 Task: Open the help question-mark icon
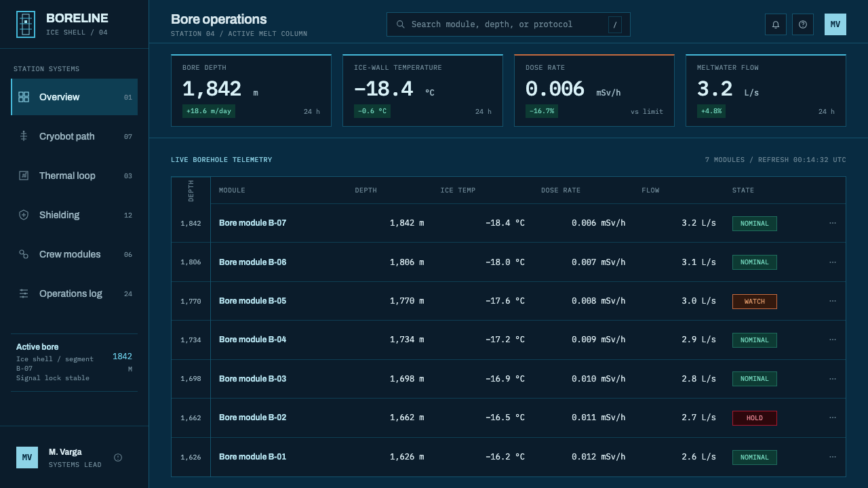[803, 24]
